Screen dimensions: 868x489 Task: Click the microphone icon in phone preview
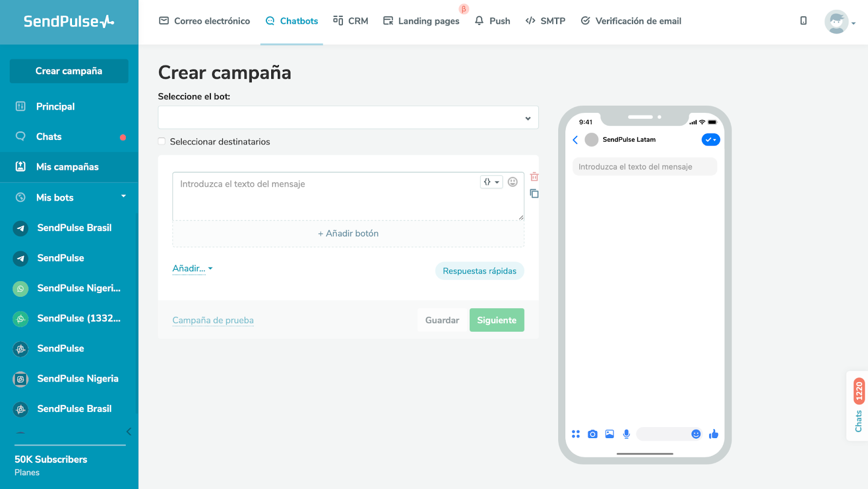(x=627, y=434)
